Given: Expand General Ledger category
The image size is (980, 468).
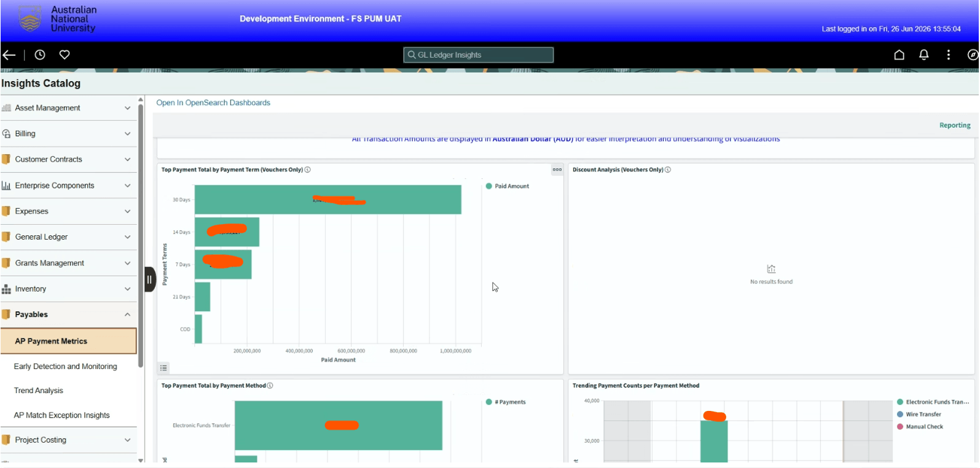Looking at the screenshot, I should (128, 236).
